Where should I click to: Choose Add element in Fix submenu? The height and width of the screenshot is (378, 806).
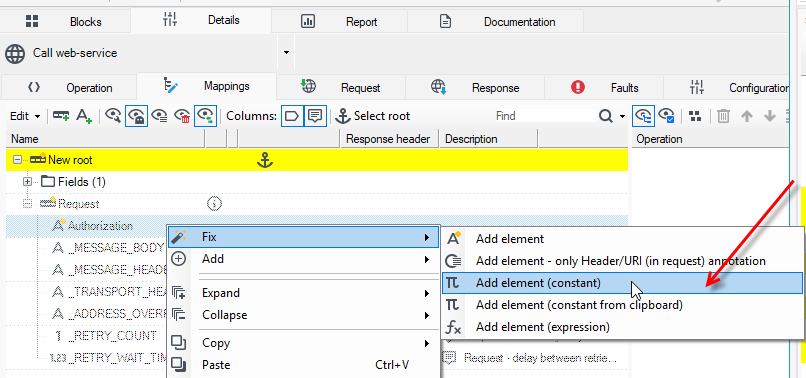pyautogui.click(x=622, y=239)
